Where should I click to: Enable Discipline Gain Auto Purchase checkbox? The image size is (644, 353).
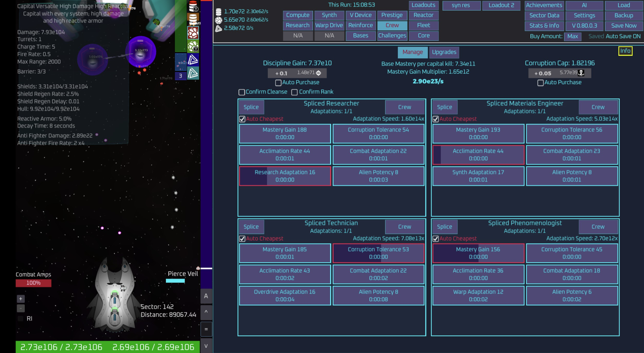(x=278, y=83)
